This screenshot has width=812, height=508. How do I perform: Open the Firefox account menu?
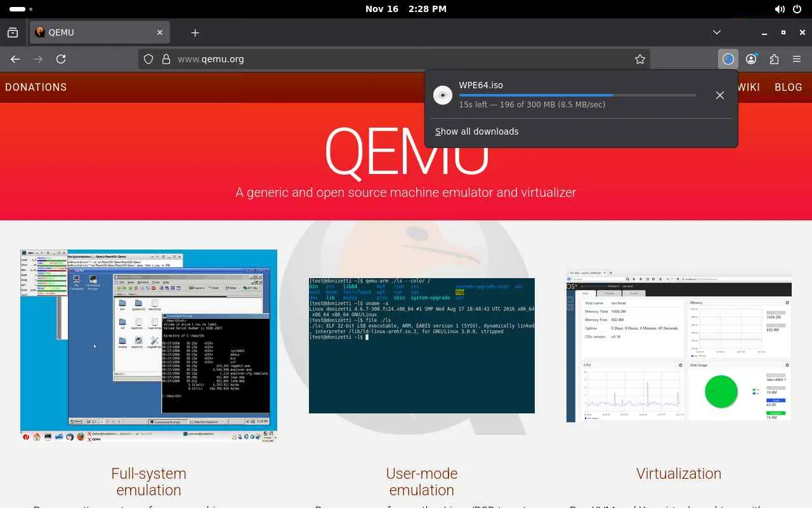751,59
